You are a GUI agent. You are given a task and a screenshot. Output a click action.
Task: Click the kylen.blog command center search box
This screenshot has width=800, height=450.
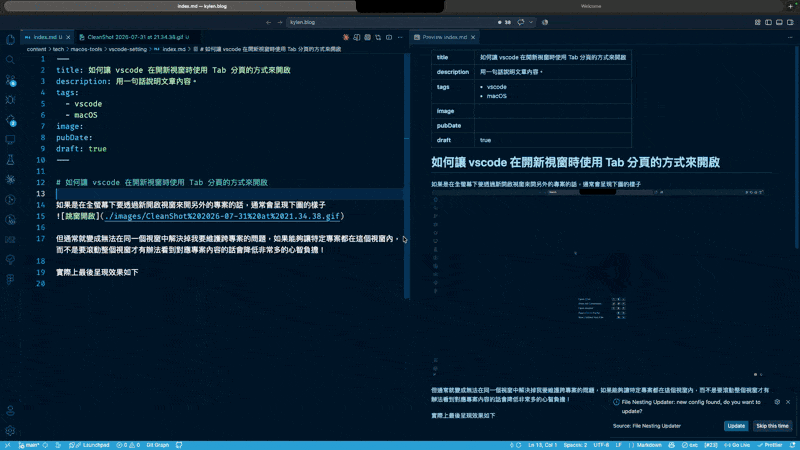click(x=393, y=22)
